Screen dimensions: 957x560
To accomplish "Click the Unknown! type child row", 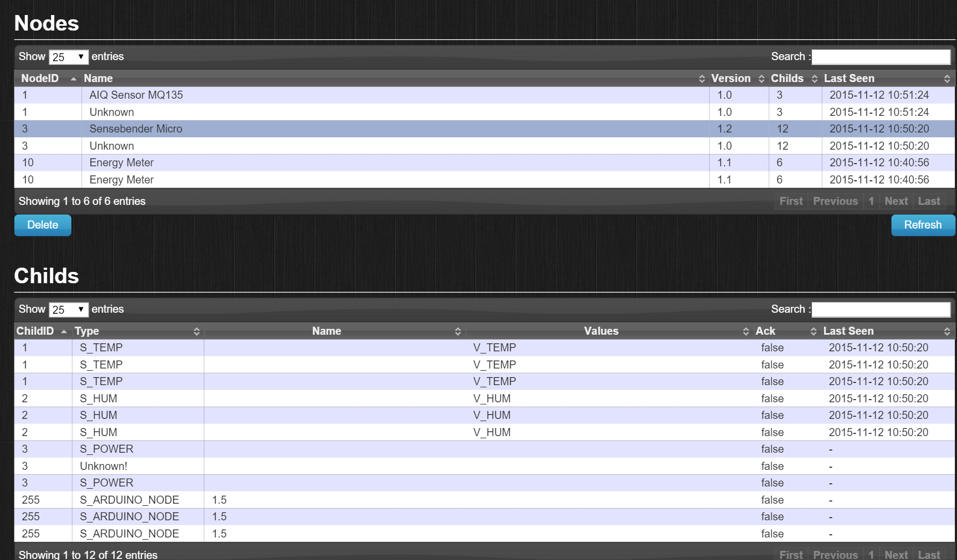I will [x=484, y=466].
